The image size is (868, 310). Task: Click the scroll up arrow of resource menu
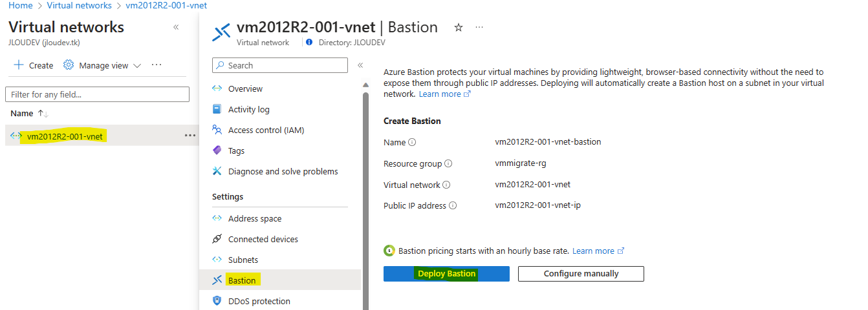(x=365, y=85)
